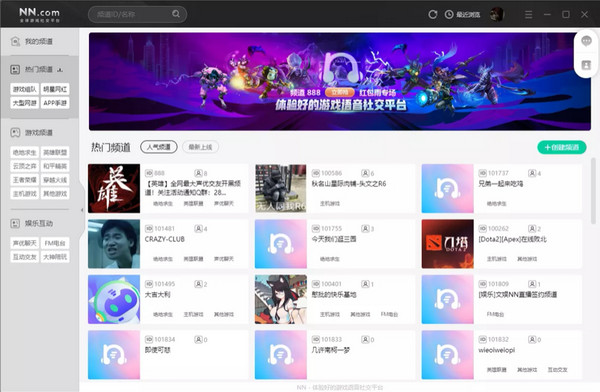Click the 我的频道 house icon
The height and width of the screenshot is (392, 600).
click(x=15, y=41)
